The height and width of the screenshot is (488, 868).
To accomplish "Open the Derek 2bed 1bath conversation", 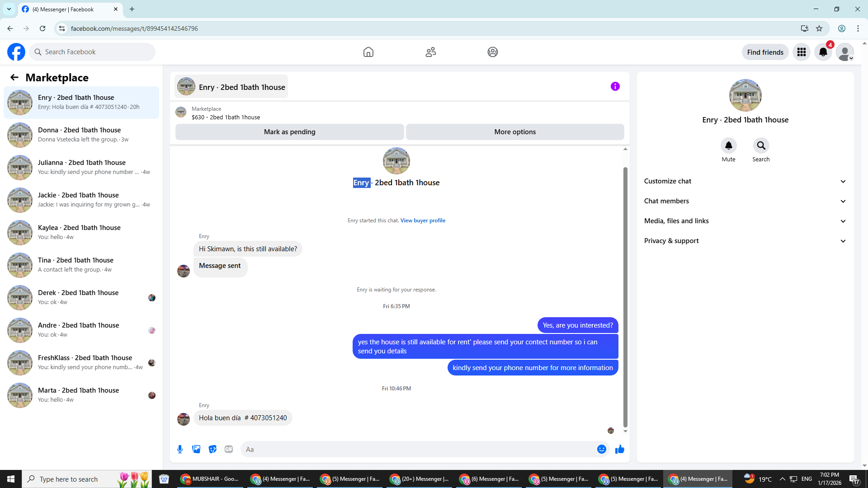I will (x=82, y=297).
